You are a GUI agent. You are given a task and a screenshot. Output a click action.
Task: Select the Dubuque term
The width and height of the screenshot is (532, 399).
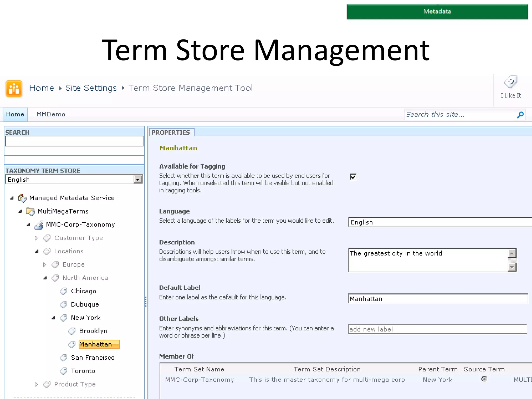pyautogui.click(x=85, y=304)
